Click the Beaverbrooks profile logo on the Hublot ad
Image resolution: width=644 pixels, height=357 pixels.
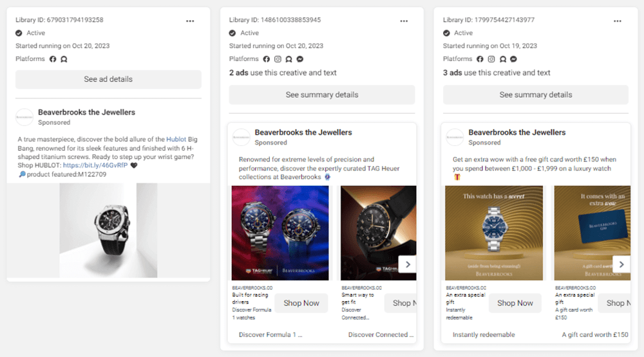click(x=24, y=116)
